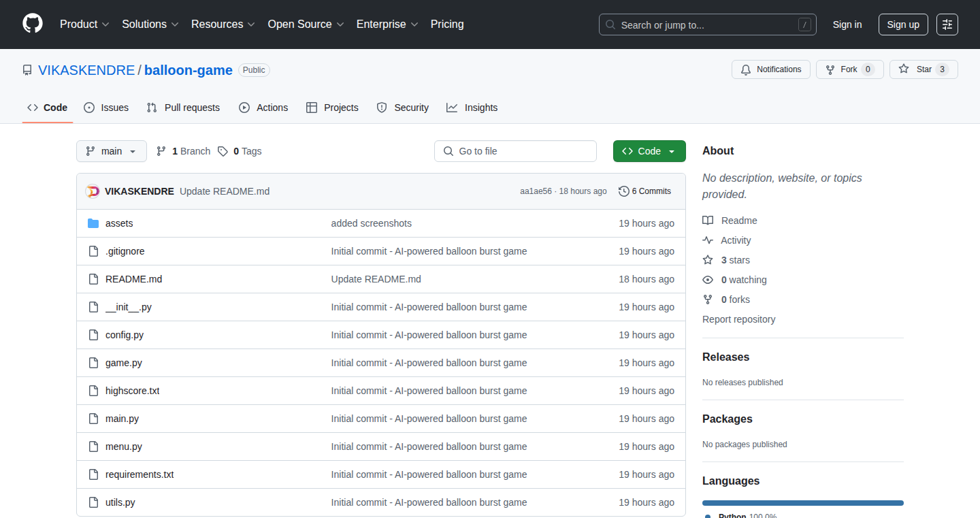Open the game.py file name
980x518 pixels.
tap(124, 363)
